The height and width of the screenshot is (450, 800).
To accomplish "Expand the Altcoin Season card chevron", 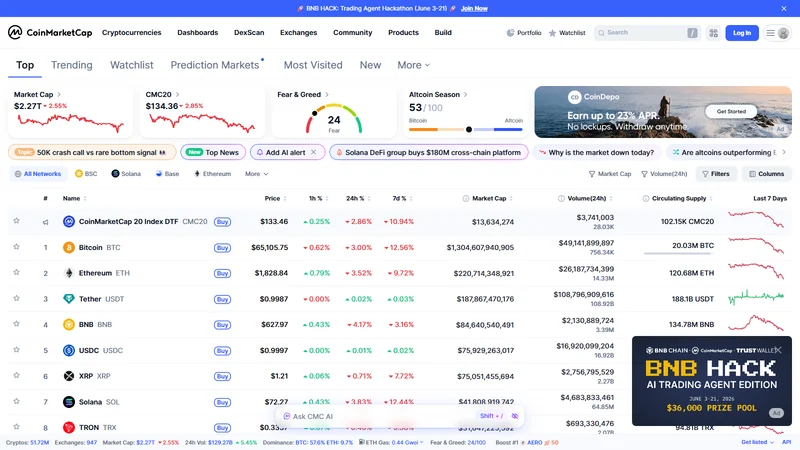I will [465, 94].
